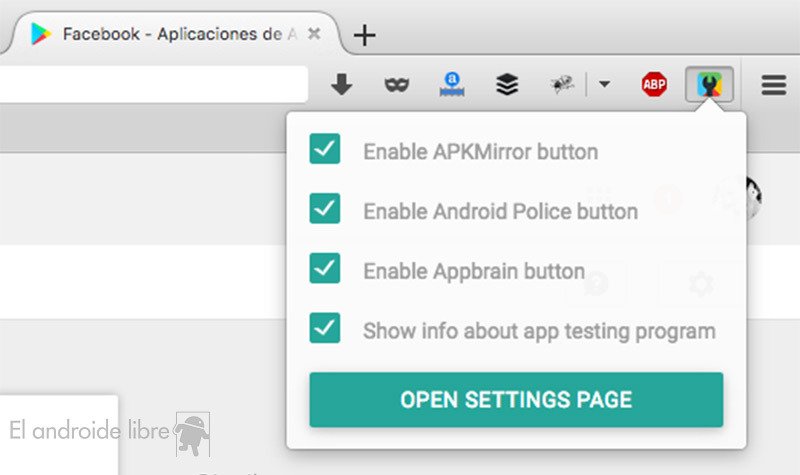Click the browser address bar field

150,85
